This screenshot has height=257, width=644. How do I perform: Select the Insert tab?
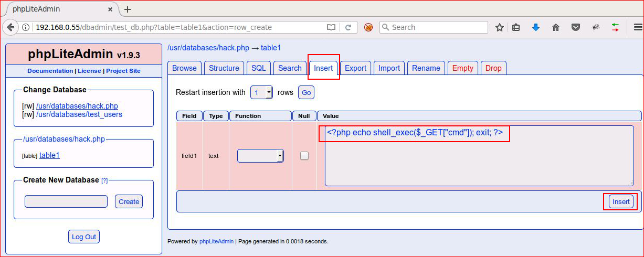tap(324, 68)
